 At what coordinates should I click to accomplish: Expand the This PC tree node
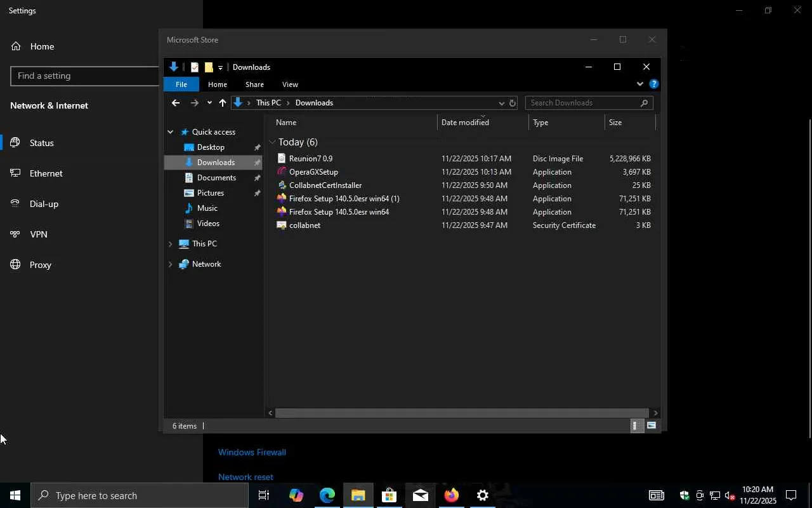click(170, 244)
